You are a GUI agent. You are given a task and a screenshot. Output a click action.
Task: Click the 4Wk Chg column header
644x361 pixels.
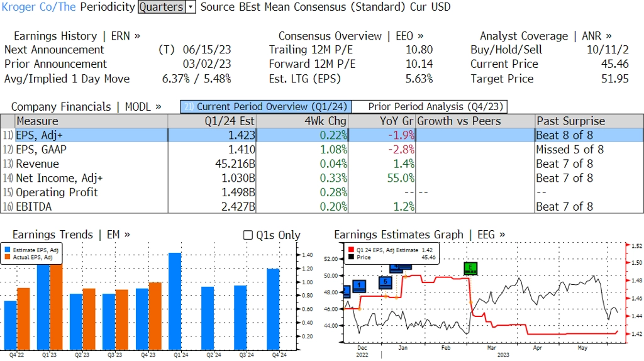pos(302,121)
